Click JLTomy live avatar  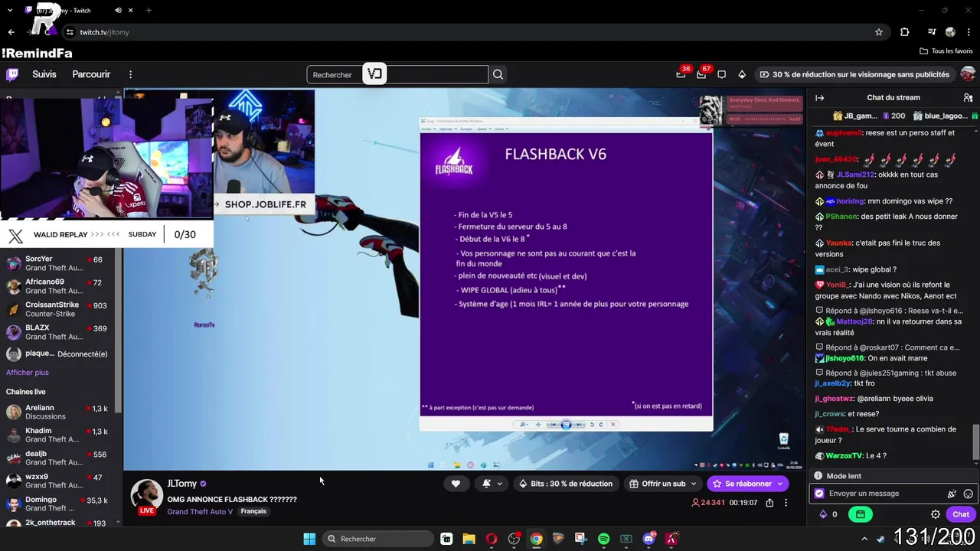click(x=146, y=496)
